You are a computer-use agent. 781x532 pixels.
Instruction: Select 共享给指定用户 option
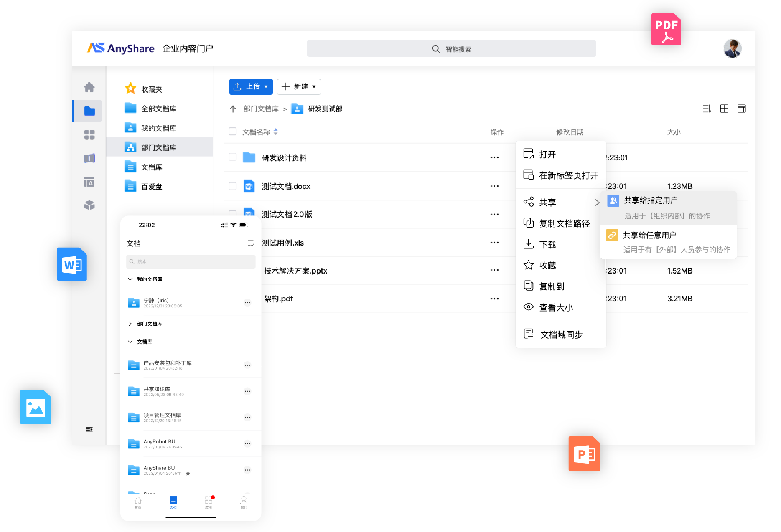(x=668, y=208)
